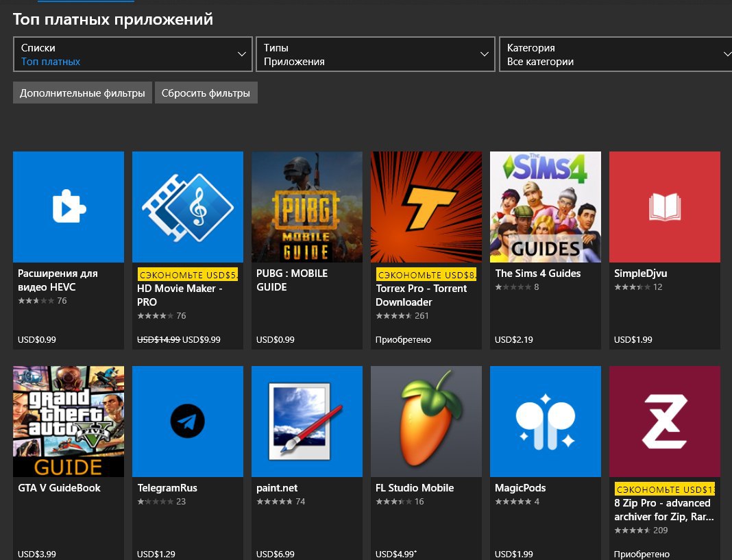Expand the Категория dropdown (Все категории)

coord(615,54)
